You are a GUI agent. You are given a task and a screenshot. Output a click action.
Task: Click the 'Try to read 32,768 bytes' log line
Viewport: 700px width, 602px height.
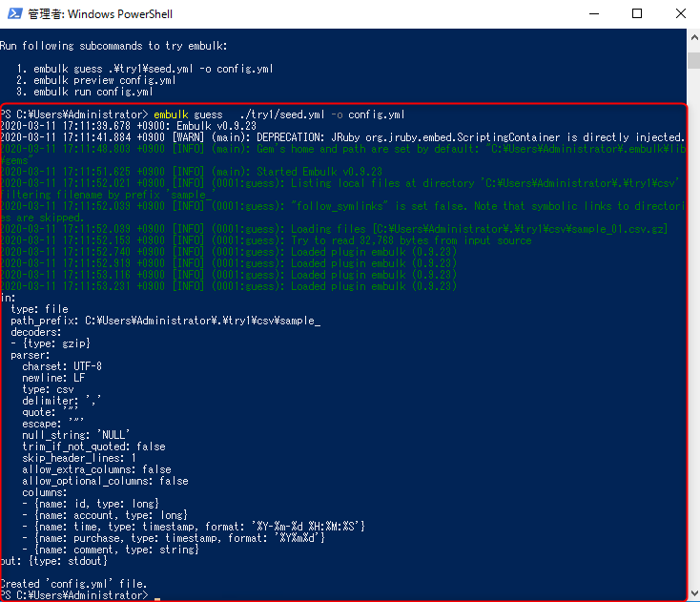click(266, 240)
